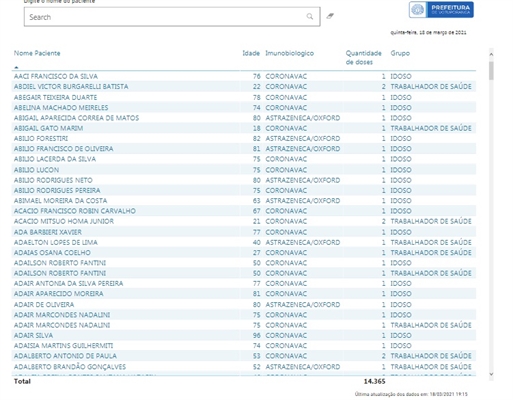Click the vertical scrollbar thumb

pos(491,70)
